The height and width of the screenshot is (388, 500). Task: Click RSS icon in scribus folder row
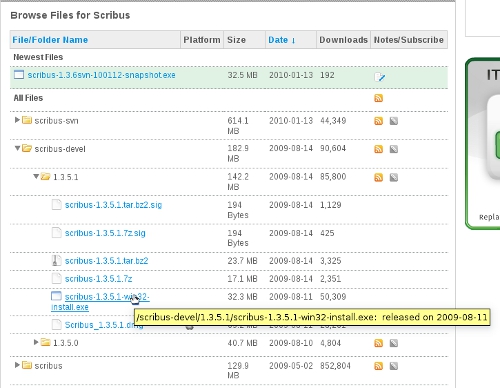click(x=378, y=366)
